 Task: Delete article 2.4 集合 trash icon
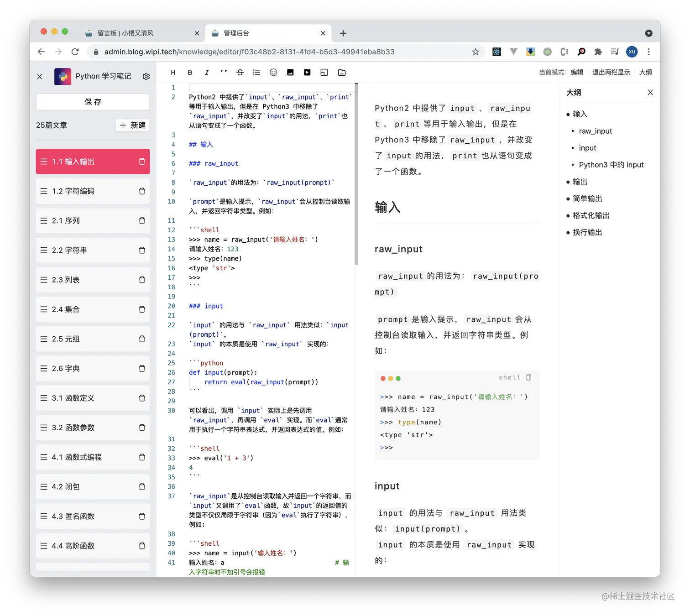pos(142,309)
